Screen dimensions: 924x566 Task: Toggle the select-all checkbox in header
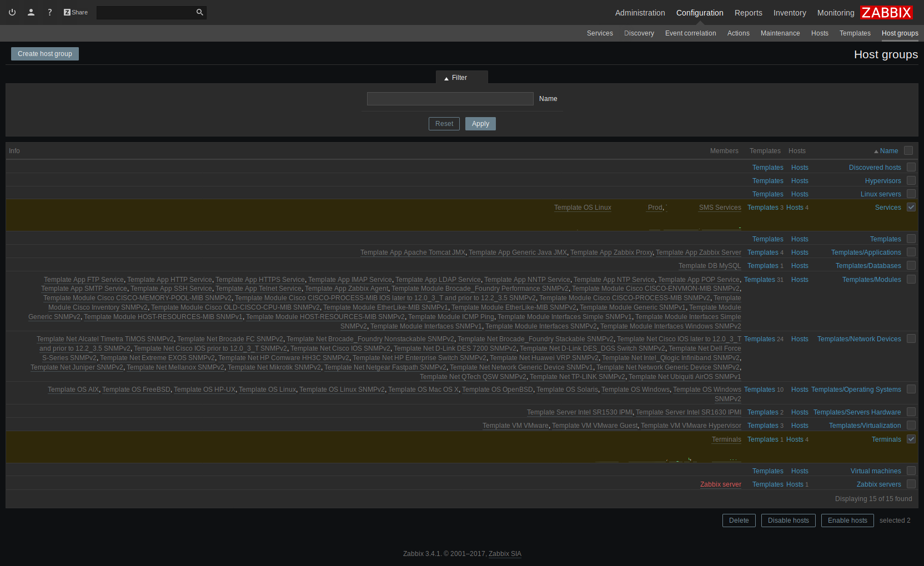tap(908, 150)
